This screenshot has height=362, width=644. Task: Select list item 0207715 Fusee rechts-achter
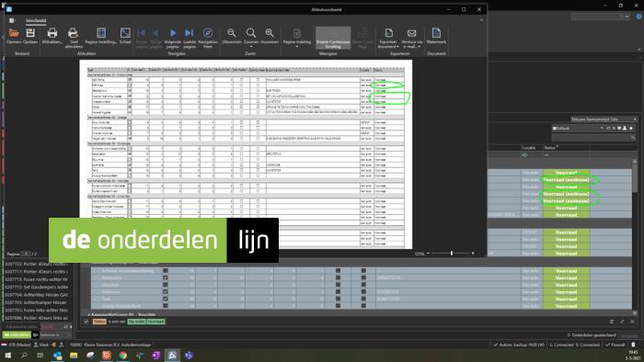[x=36, y=279]
